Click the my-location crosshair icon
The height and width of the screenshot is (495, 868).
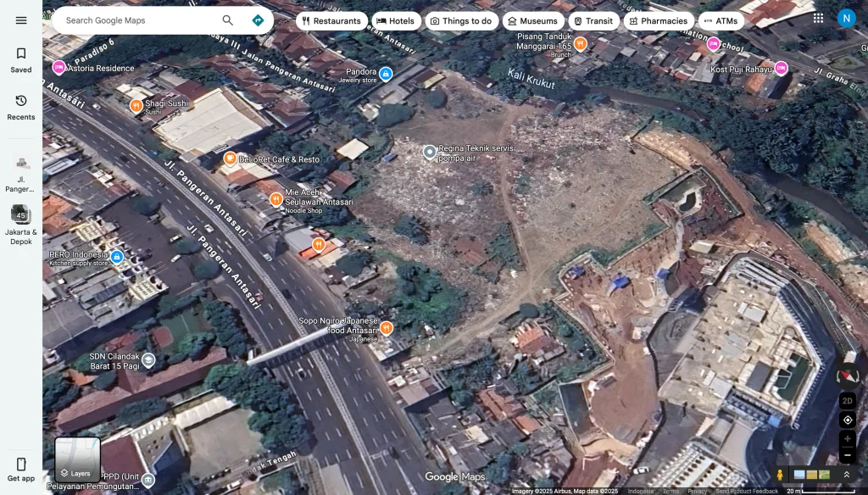click(847, 419)
